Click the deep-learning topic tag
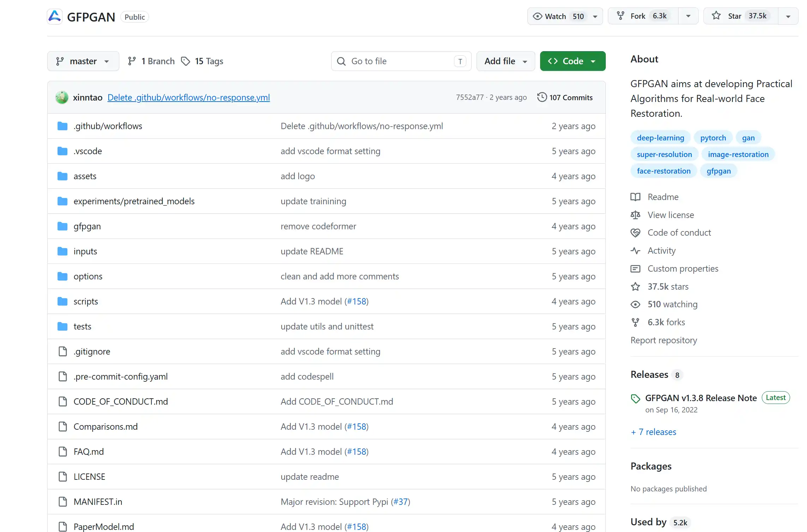This screenshot has height=532, width=807. [660, 138]
